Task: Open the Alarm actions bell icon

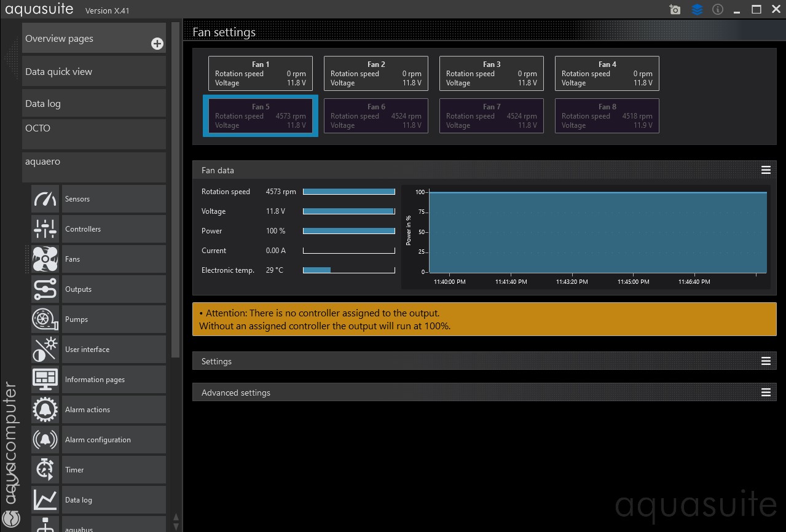Action: click(x=45, y=410)
